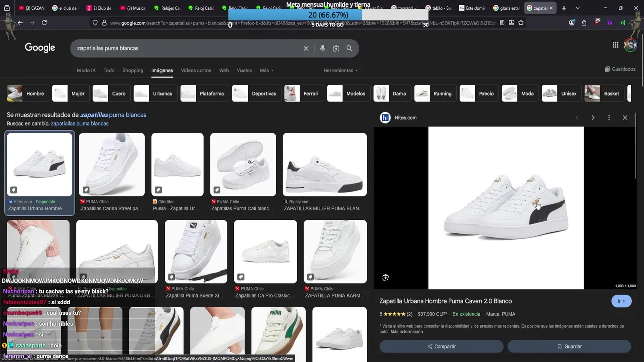
Task: Open Ofertitas Puma Zapatilla result thumbnail
Action: [178, 164]
